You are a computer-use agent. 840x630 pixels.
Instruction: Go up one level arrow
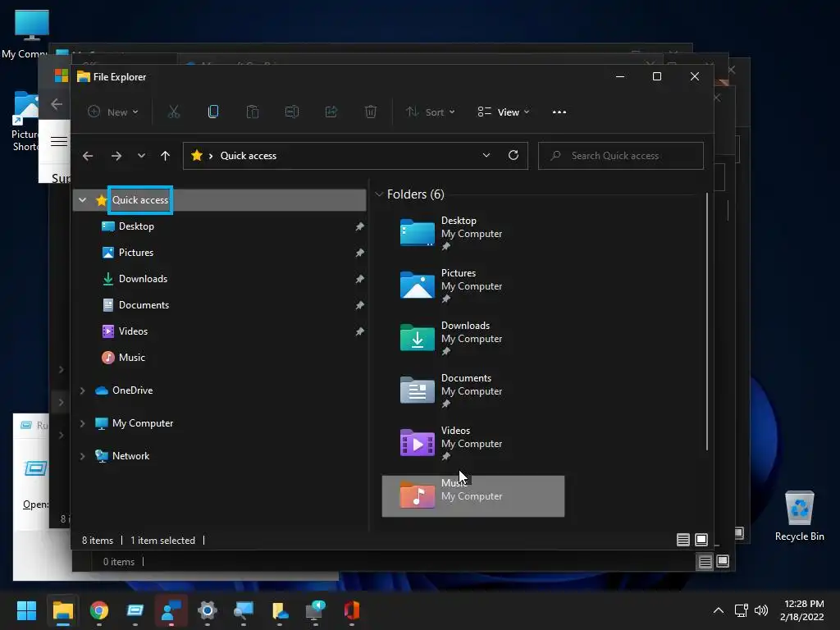[165, 156]
